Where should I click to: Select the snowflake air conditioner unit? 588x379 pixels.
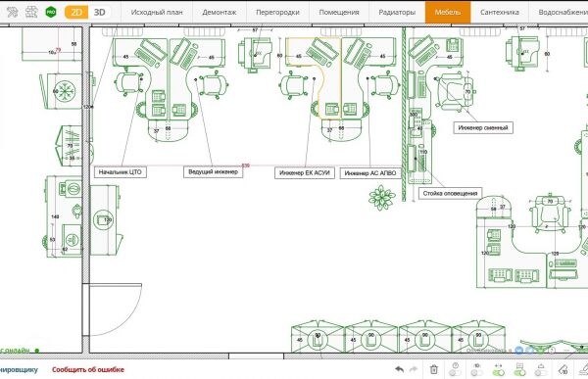pyautogui.click(x=64, y=91)
